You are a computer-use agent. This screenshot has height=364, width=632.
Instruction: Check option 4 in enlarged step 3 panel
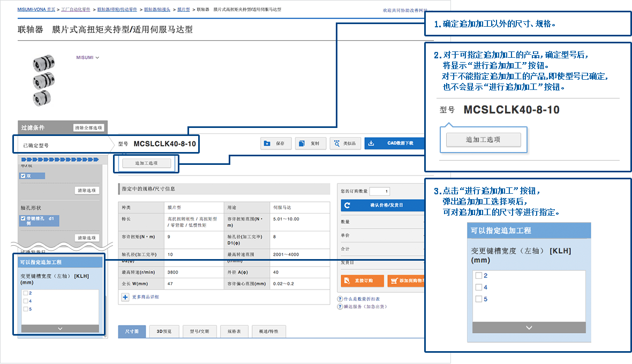pos(479,287)
